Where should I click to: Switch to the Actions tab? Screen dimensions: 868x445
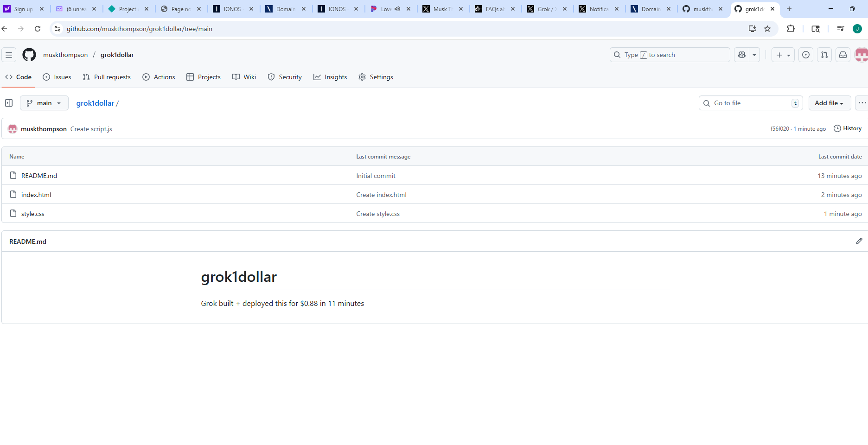pyautogui.click(x=159, y=77)
